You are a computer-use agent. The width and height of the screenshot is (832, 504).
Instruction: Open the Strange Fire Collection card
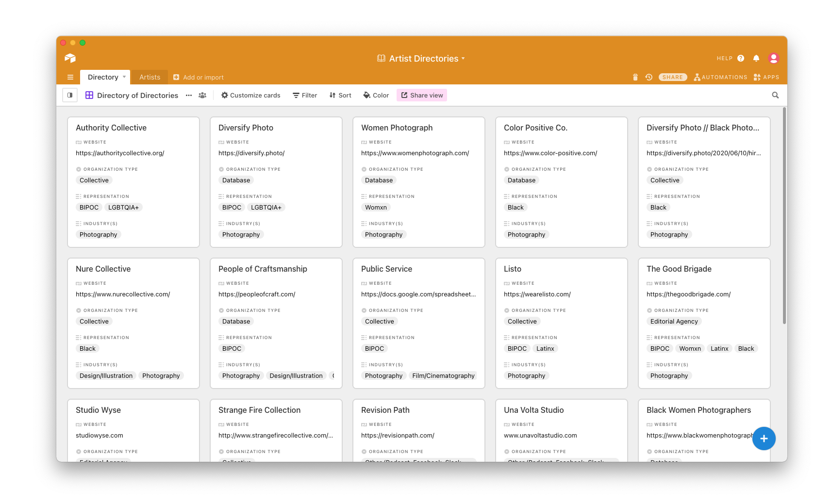276,430
